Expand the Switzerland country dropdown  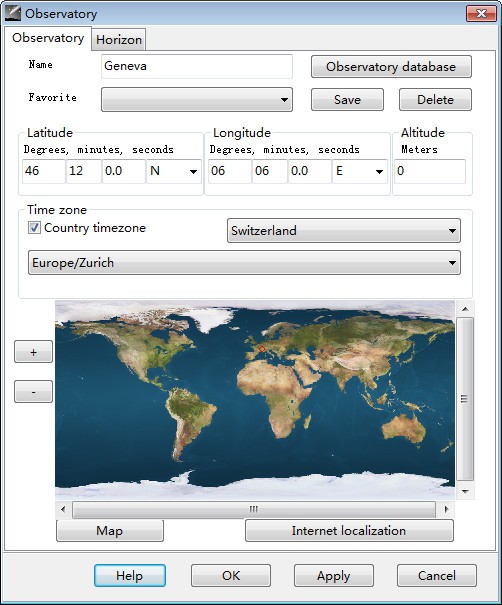click(x=344, y=231)
